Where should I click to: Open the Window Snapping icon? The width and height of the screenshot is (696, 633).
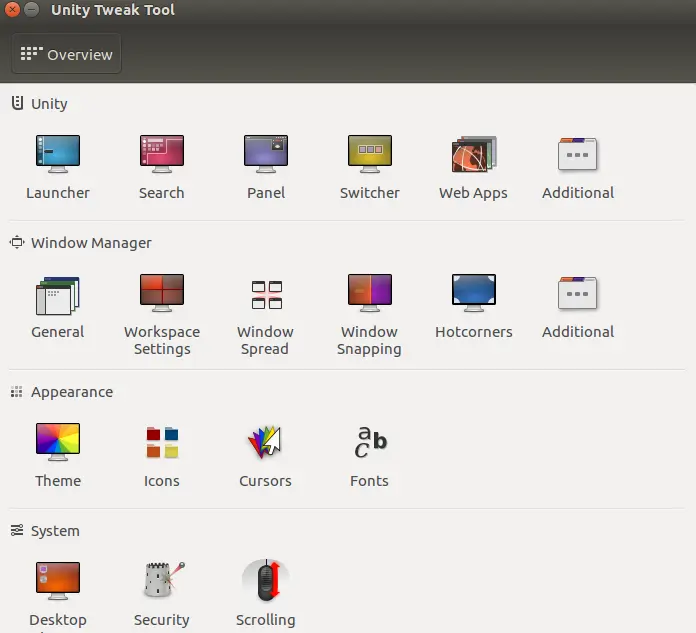(370, 293)
